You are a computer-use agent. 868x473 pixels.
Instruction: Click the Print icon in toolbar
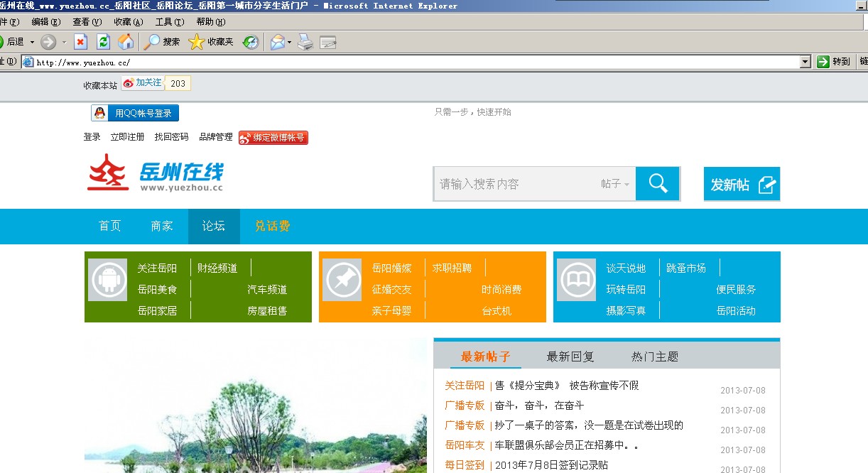tap(305, 42)
